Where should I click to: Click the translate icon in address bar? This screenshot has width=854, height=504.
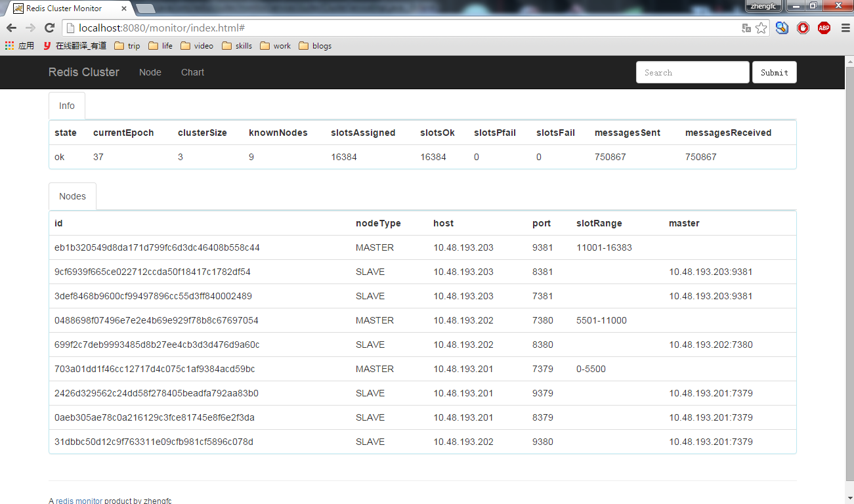(746, 28)
